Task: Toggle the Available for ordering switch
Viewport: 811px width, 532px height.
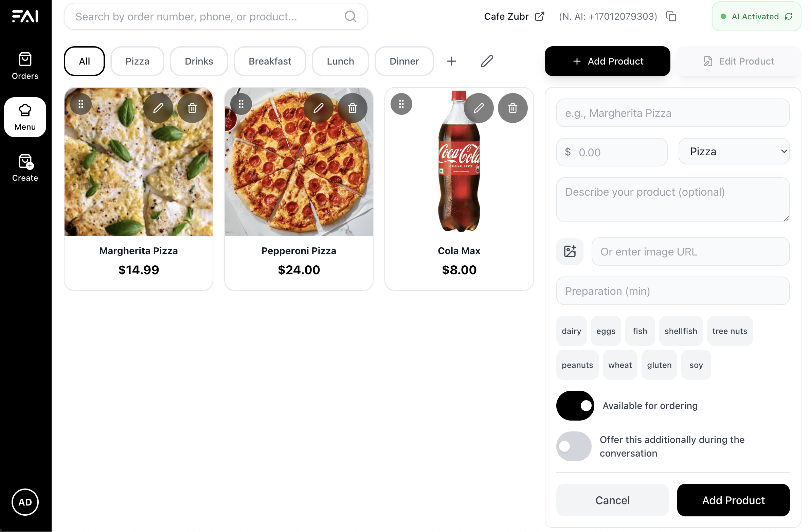Action: click(x=575, y=406)
